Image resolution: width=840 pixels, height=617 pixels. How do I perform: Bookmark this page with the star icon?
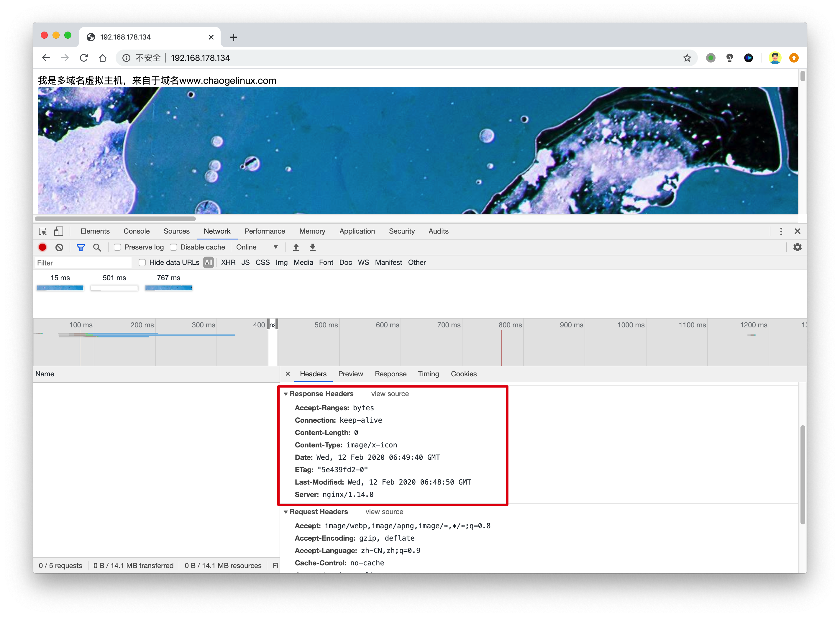coord(687,58)
